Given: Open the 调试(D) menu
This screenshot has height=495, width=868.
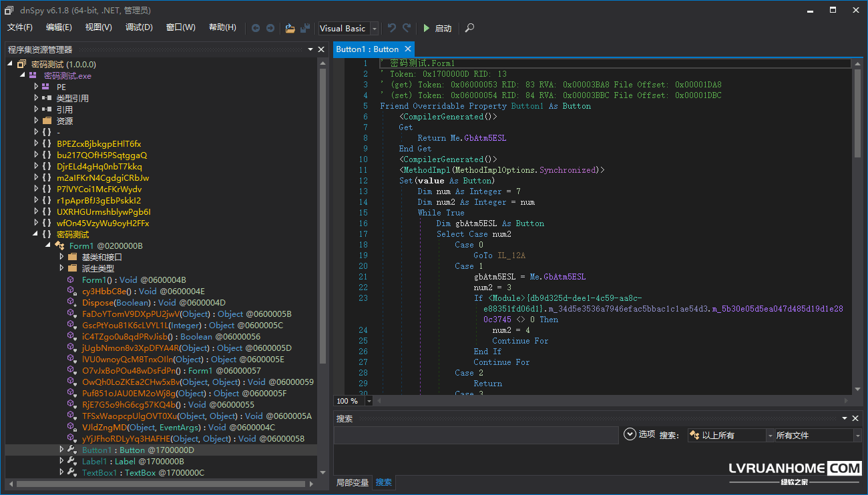Looking at the screenshot, I should pos(139,27).
